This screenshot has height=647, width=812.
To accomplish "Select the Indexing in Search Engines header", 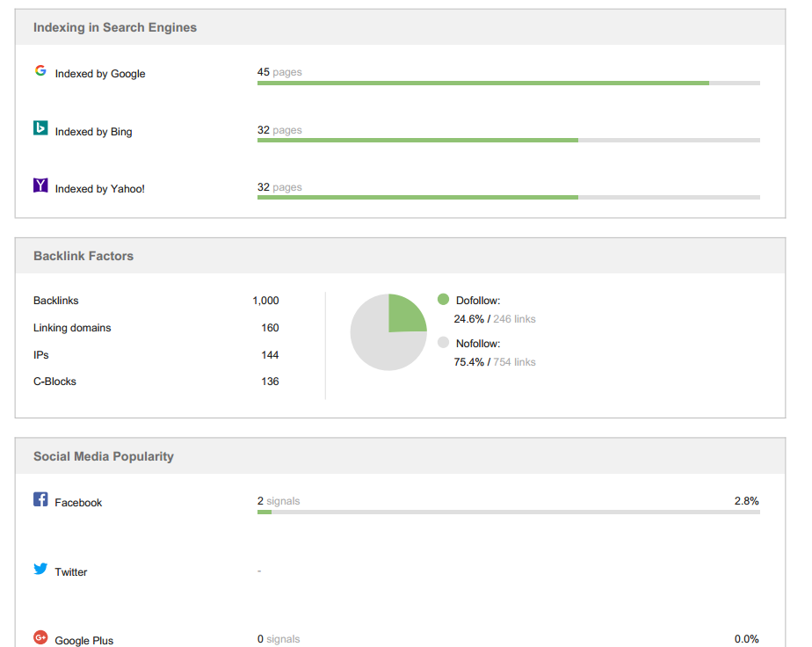I will (115, 27).
